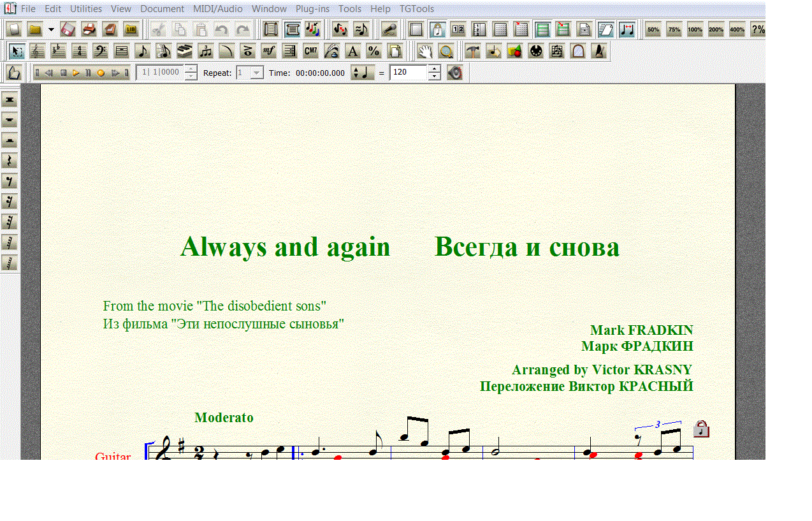This screenshot has height=521, width=812.
Task: Select the Chord tool CM7 icon
Action: (310, 51)
